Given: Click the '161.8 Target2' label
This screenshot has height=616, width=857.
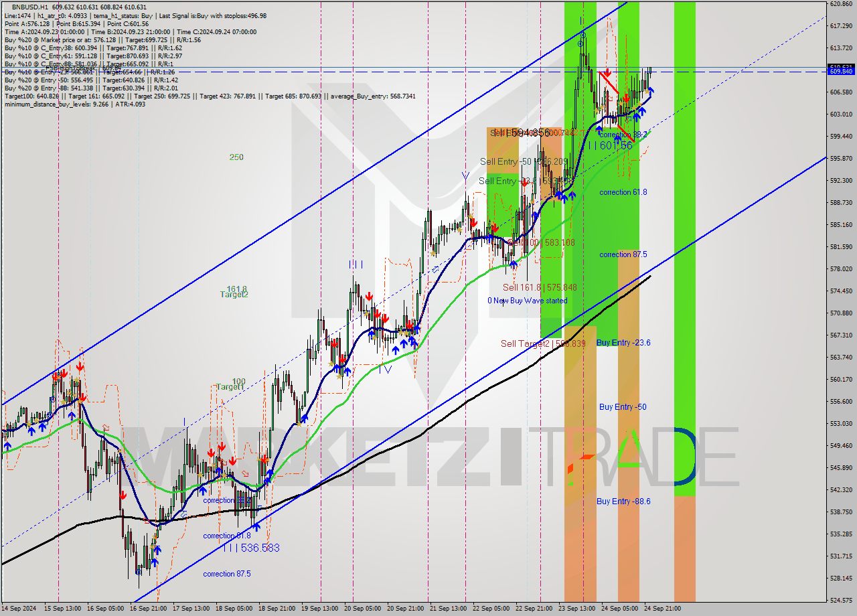Looking at the screenshot, I should (235, 291).
